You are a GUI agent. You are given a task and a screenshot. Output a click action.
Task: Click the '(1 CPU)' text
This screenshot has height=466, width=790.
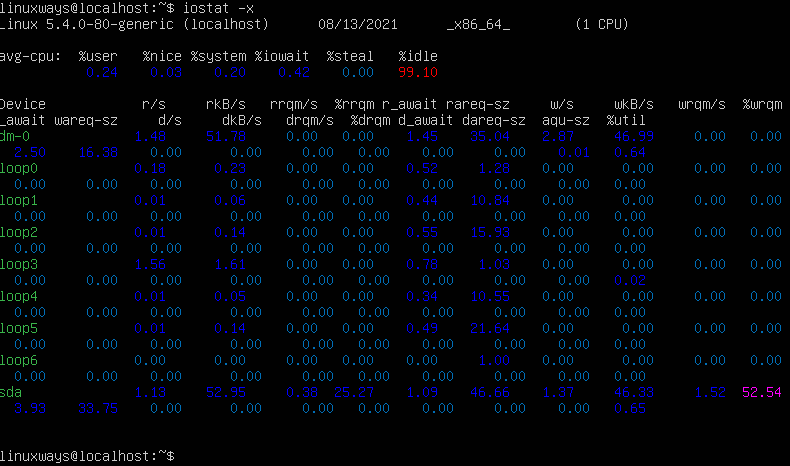(602, 24)
